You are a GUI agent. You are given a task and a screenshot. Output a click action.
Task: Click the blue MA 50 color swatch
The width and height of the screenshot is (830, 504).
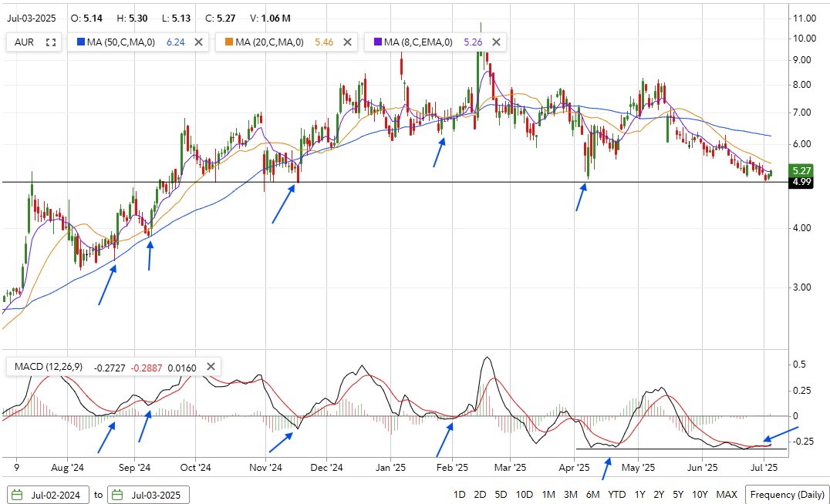coord(80,42)
